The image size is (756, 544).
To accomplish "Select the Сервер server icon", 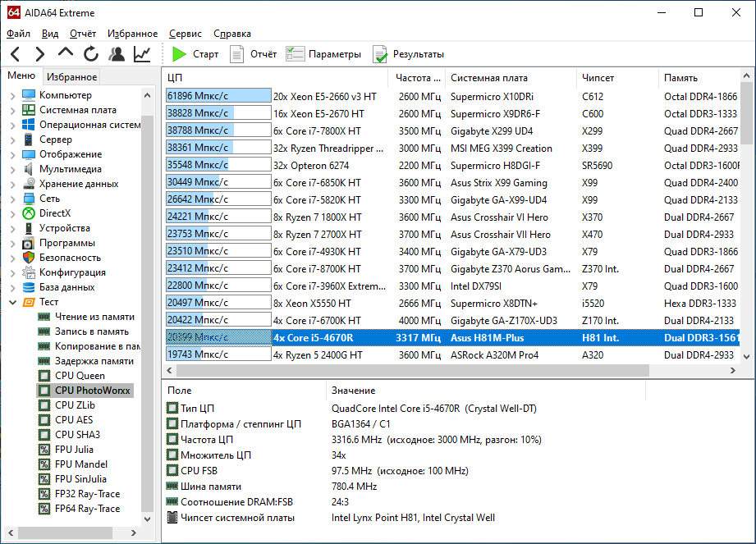I will click(29, 139).
